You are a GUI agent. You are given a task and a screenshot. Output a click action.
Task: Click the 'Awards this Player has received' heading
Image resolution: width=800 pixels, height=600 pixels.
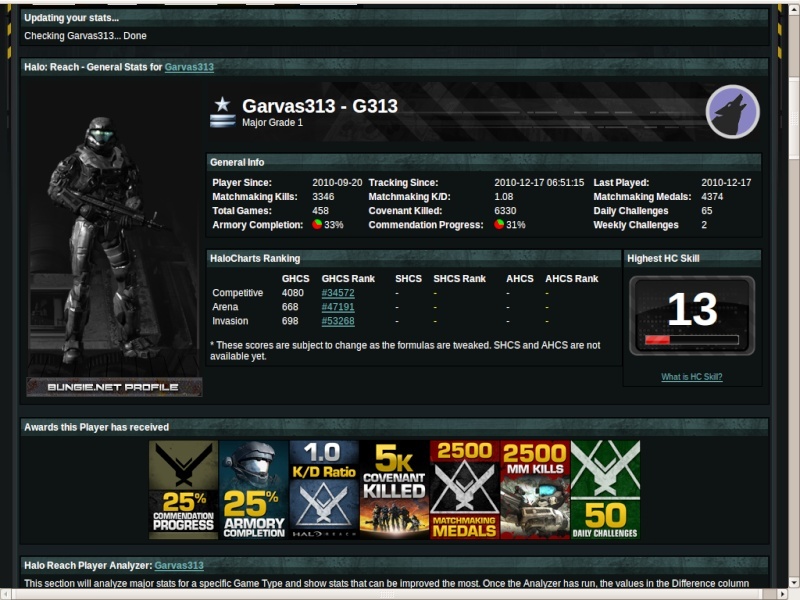pos(96,428)
